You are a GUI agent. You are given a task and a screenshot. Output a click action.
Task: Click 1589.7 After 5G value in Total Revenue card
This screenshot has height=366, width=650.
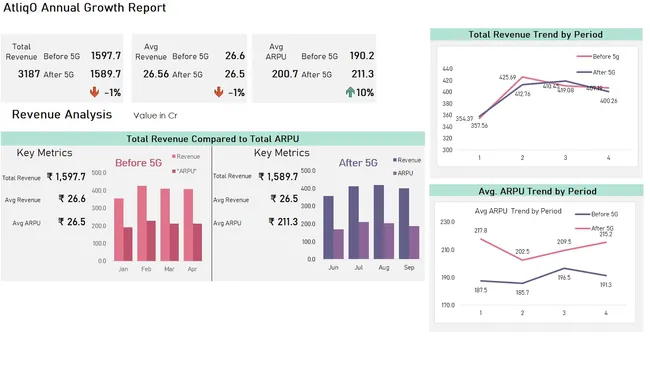pyautogui.click(x=106, y=74)
